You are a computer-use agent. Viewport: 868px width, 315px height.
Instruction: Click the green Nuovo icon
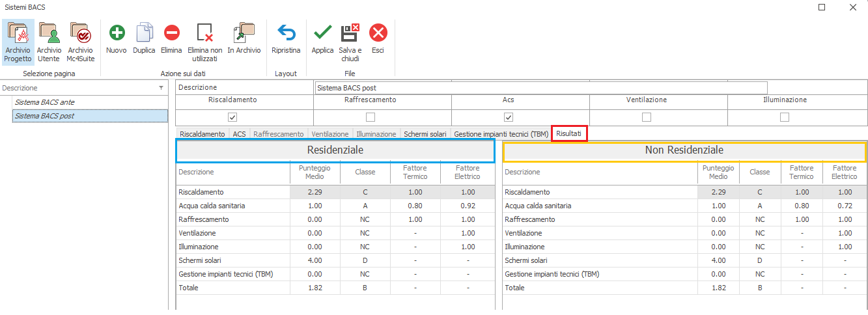click(x=117, y=33)
